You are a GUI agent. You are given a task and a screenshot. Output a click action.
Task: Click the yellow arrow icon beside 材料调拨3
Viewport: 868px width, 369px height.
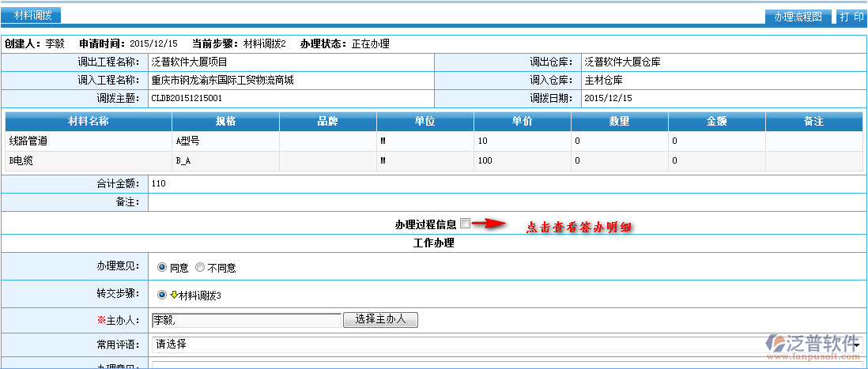(173, 295)
